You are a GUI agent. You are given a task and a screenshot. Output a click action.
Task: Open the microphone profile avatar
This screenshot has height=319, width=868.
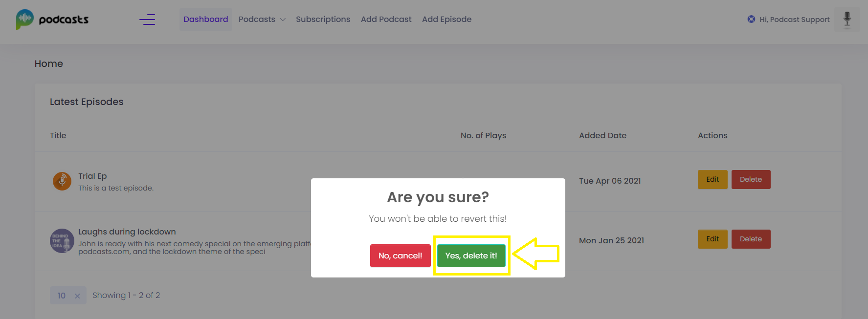click(x=847, y=20)
